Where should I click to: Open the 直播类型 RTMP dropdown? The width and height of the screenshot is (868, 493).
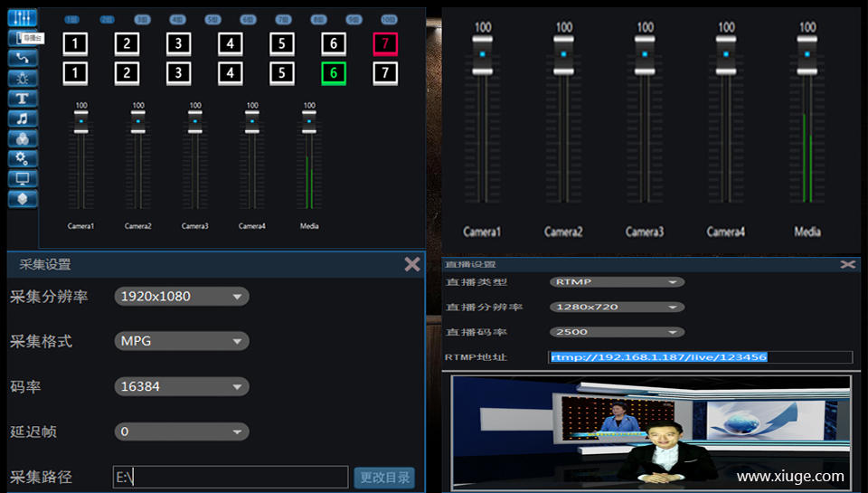pyautogui.click(x=617, y=282)
